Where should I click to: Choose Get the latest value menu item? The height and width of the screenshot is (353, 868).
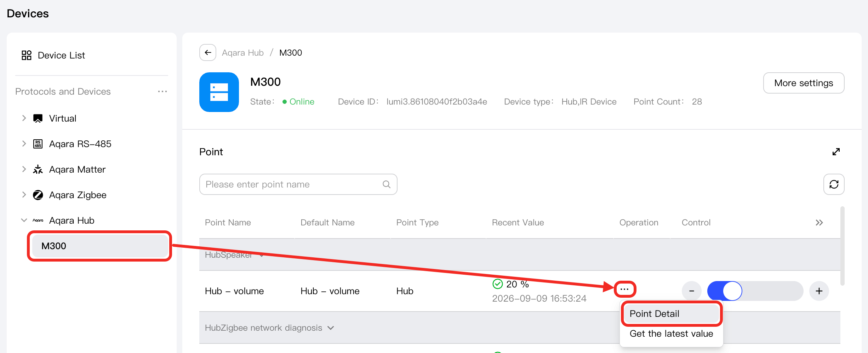click(671, 334)
